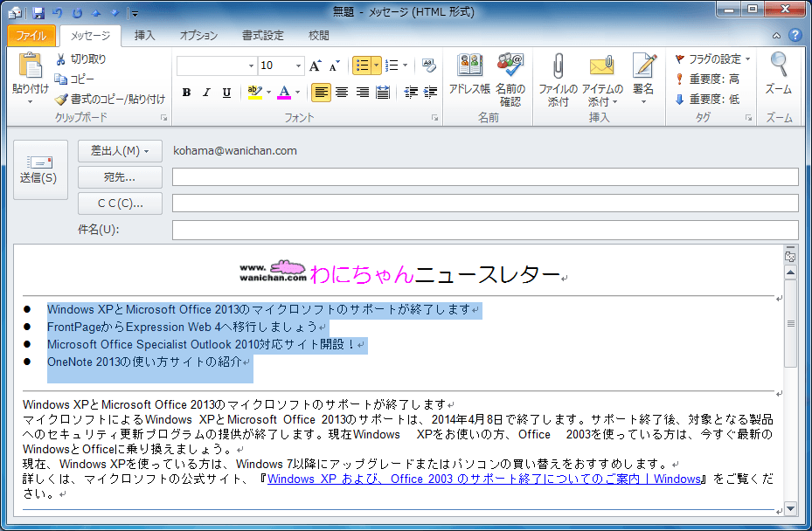812x531 pixels.
Task: Toggle bulleted list
Action: (362, 66)
